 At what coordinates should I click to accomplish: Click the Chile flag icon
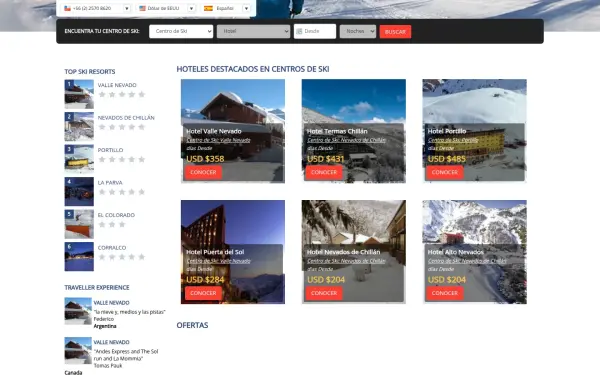pyautogui.click(x=67, y=8)
